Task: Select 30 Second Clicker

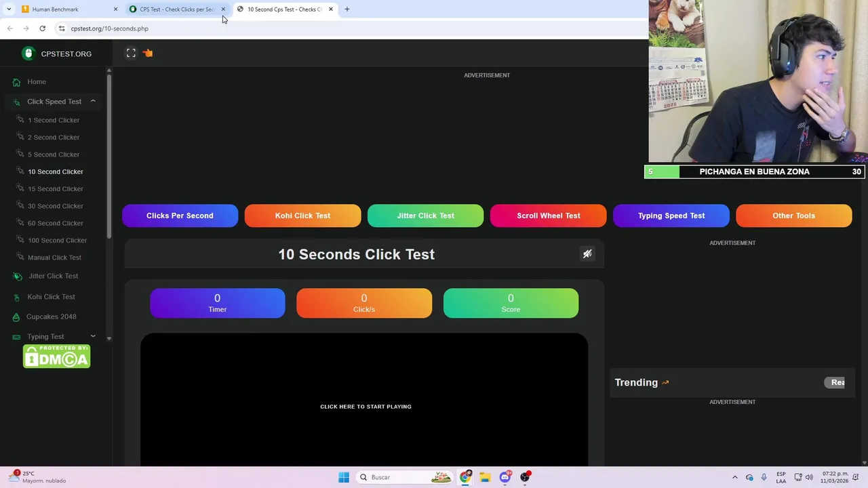Action: (56, 206)
